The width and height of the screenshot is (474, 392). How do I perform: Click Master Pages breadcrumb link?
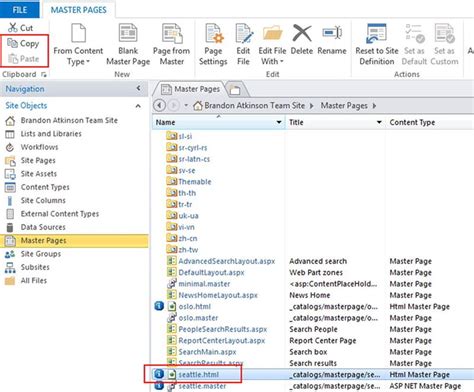tap(344, 106)
